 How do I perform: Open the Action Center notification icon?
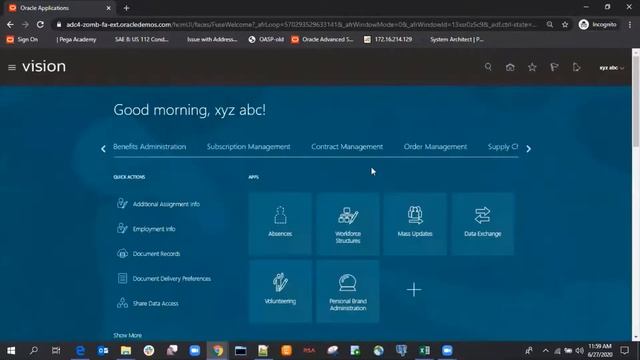coord(624,350)
